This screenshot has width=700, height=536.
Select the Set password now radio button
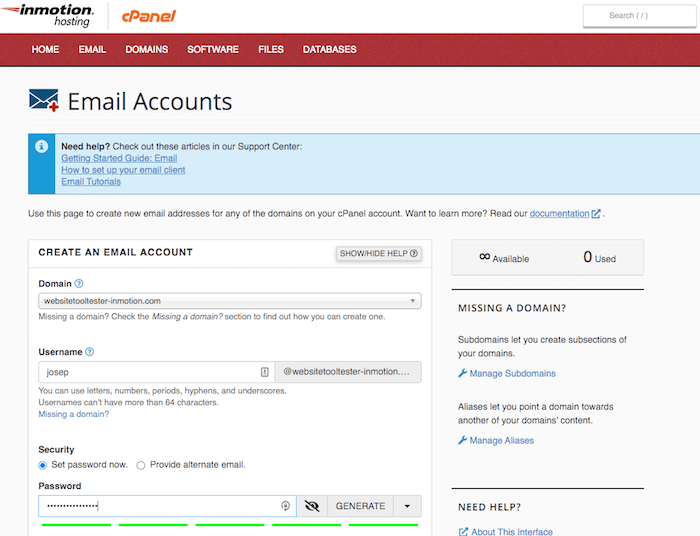point(42,465)
